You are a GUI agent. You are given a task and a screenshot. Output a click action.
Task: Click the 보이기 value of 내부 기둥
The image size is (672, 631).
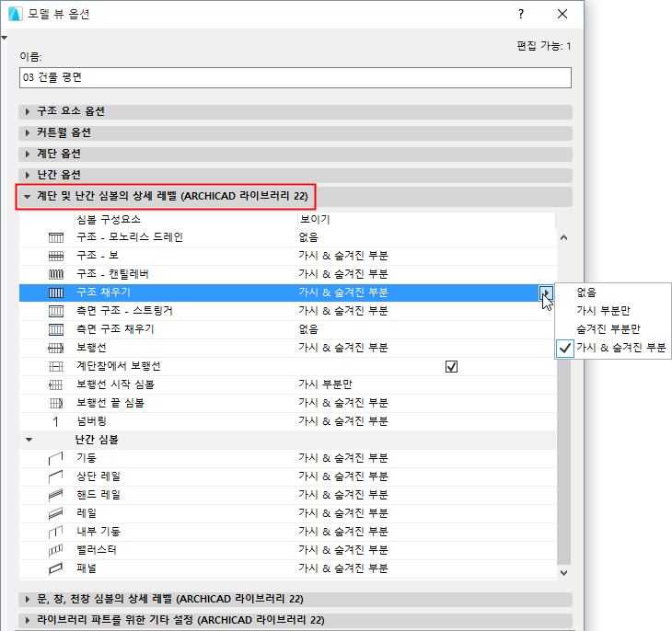click(343, 532)
